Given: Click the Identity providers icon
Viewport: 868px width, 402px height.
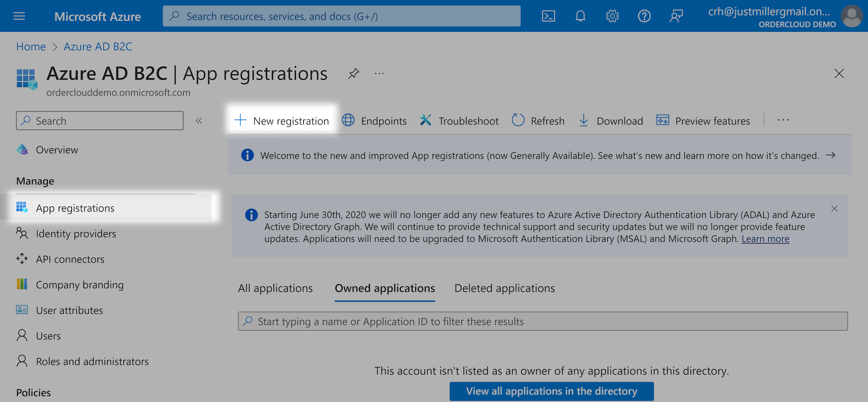Looking at the screenshot, I should (22, 233).
